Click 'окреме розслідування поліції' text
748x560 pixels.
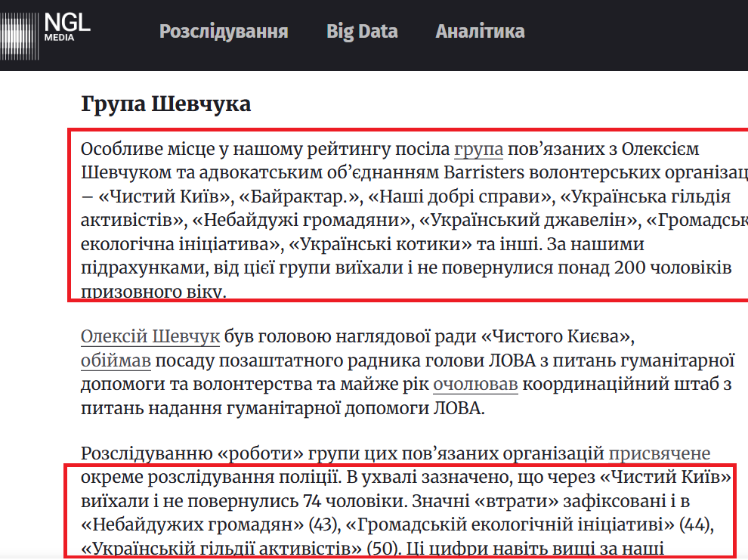pos(205,477)
